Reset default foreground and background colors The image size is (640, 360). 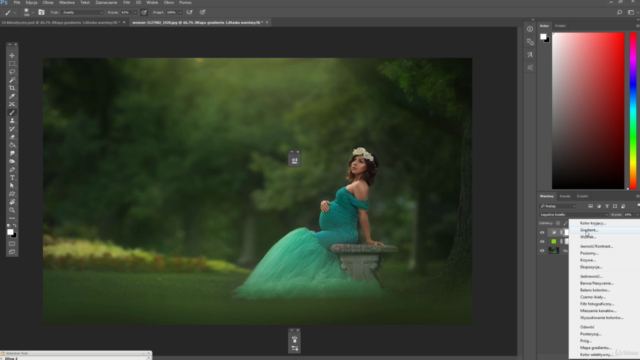[x=9, y=225]
